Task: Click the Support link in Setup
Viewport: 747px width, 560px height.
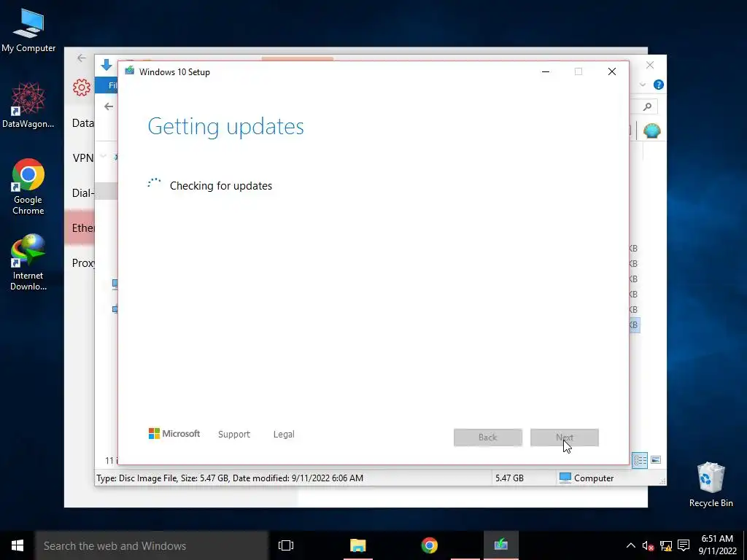Action: pyautogui.click(x=234, y=435)
